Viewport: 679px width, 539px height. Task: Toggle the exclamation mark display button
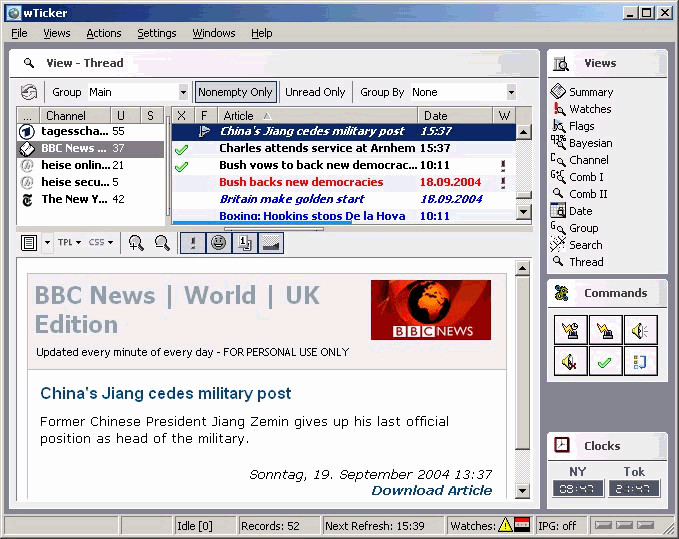pyautogui.click(x=193, y=243)
